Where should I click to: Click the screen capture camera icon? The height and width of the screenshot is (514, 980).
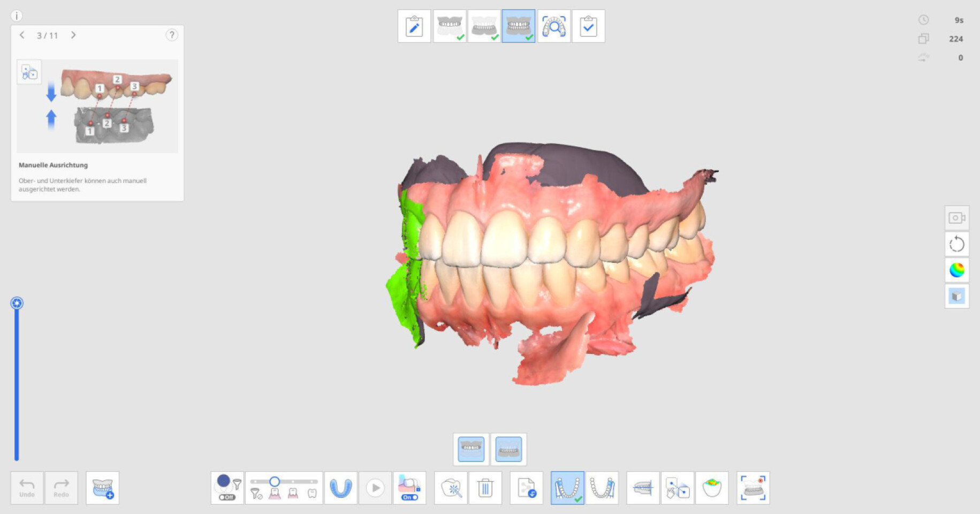[x=956, y=218]
